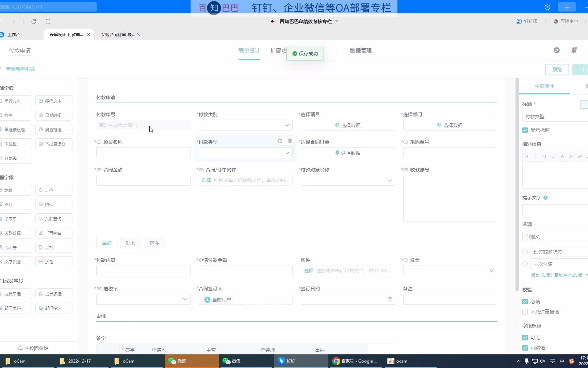588x368 pixels.
Task: Click the 添加选项 link
Action: click(x=540, y=275)
